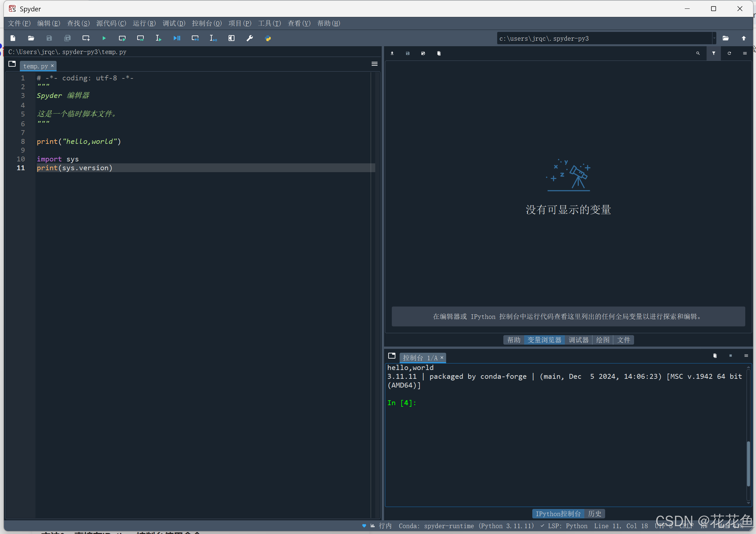Image resolution: width=756 pixels, height=534 pixels.
Task: Open console pane options hamburger menu
Action: [x=746, y=355]
